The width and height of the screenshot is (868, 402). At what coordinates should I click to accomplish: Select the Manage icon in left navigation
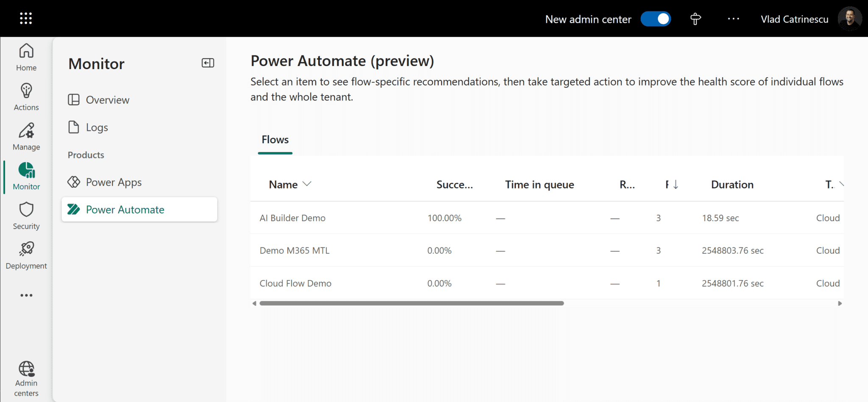click(x=26, y=136)
